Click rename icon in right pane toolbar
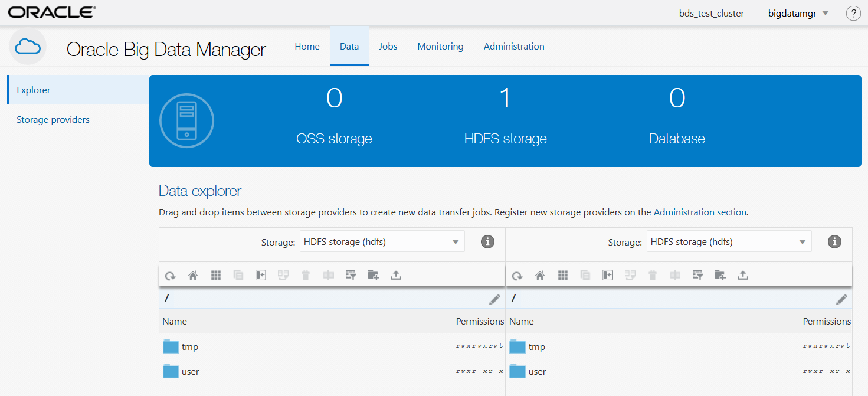This screenshot has width=868, height=396. click(x=676, y=275)
